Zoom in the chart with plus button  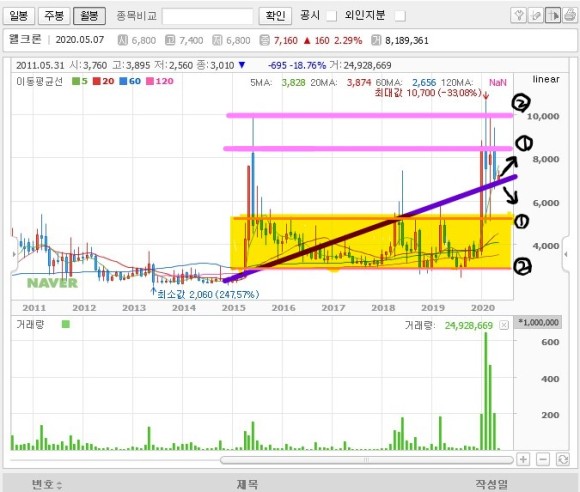click(x=523, y=459)
